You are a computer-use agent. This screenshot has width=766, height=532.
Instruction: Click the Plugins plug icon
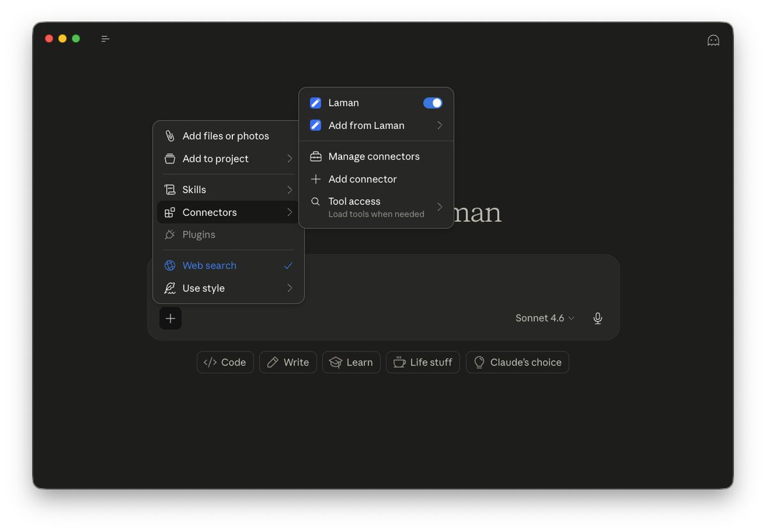tap(170, 235)
